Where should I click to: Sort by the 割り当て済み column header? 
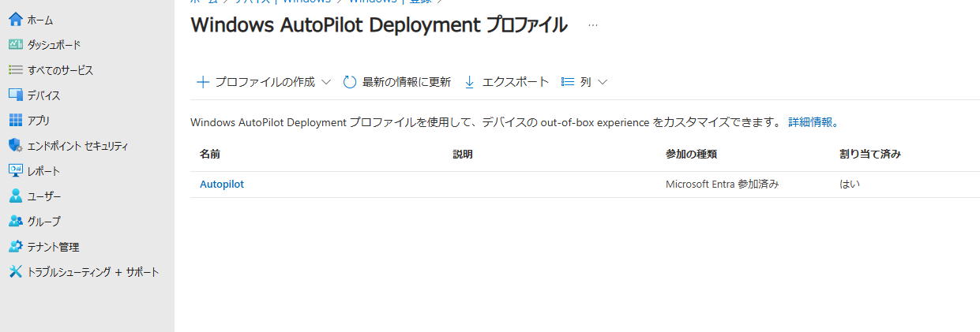coord(870,154)
